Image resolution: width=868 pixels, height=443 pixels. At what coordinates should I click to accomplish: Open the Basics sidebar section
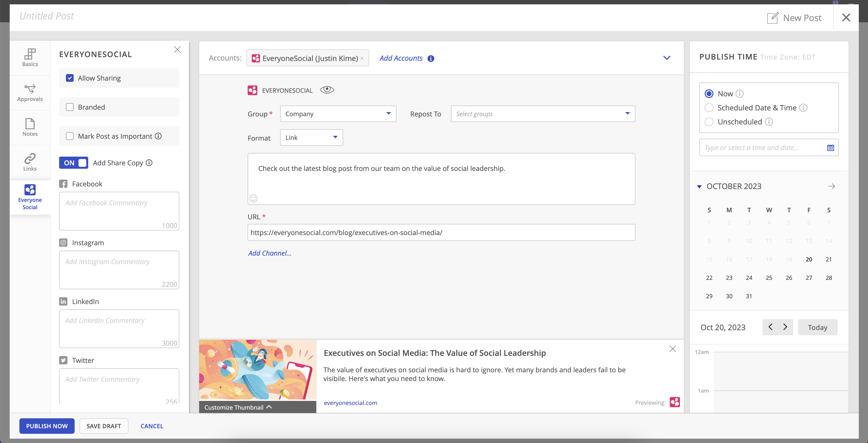30,58
